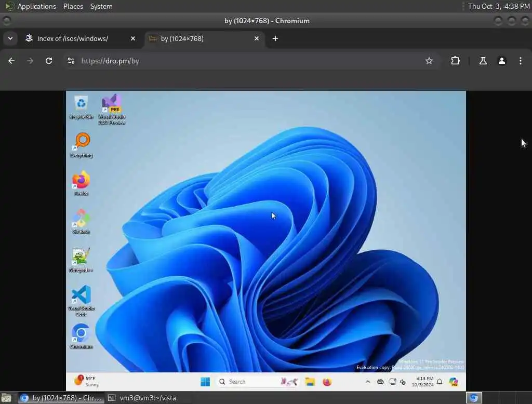Screen dimensions: 532x404
Task: Click the display/network tray icon
Action: pos(393,382)
